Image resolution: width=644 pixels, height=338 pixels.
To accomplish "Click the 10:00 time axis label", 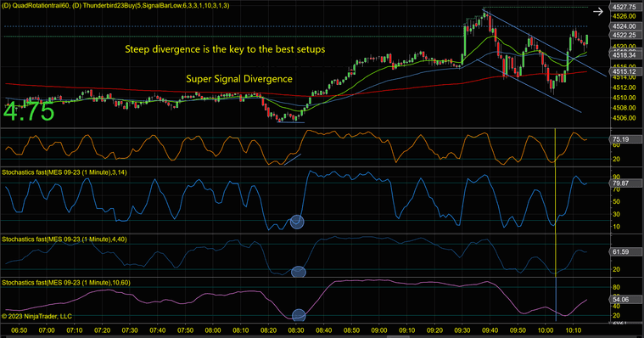I will coord(546,330).
